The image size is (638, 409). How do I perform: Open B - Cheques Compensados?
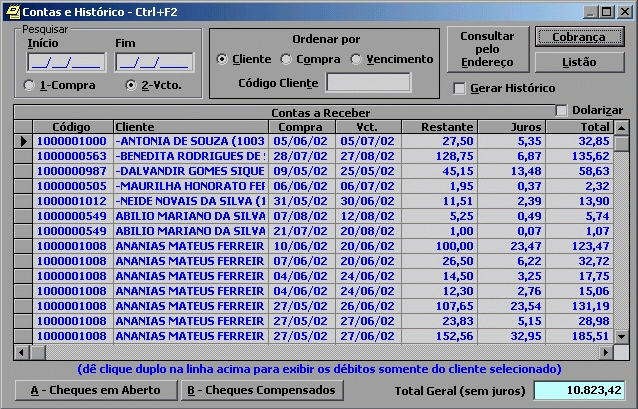261,389
